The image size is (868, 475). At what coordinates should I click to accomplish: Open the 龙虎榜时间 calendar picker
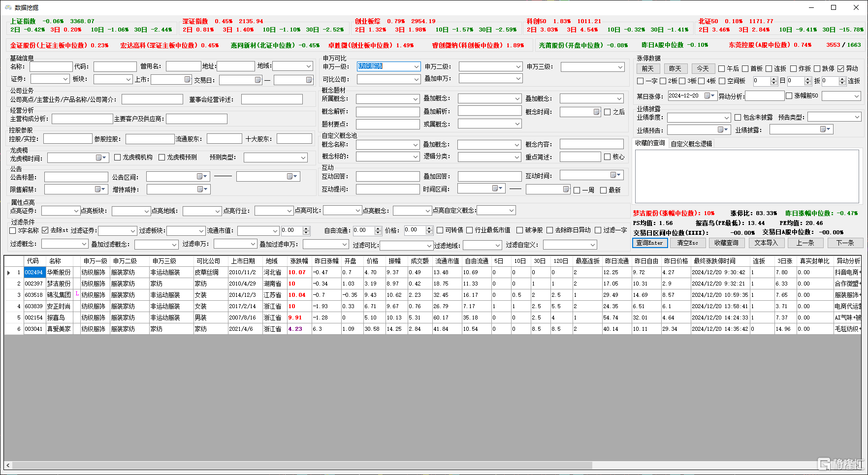pos(101,158)
